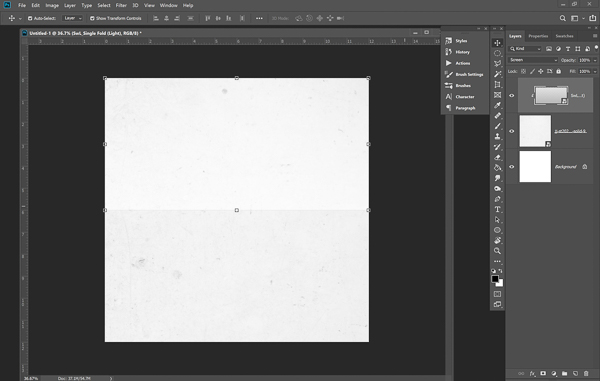
Task: Add a layer mask
Action: click(543, 374)
